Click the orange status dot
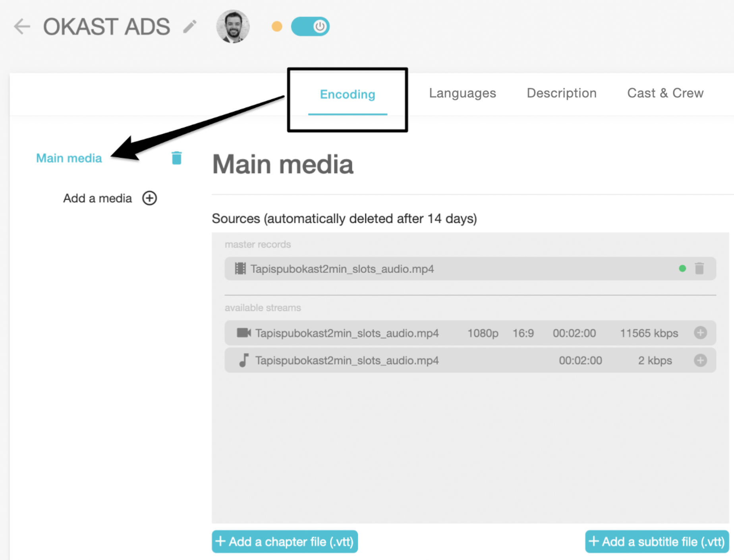Viewport: 734px width, 560px height. pos(277,27)
